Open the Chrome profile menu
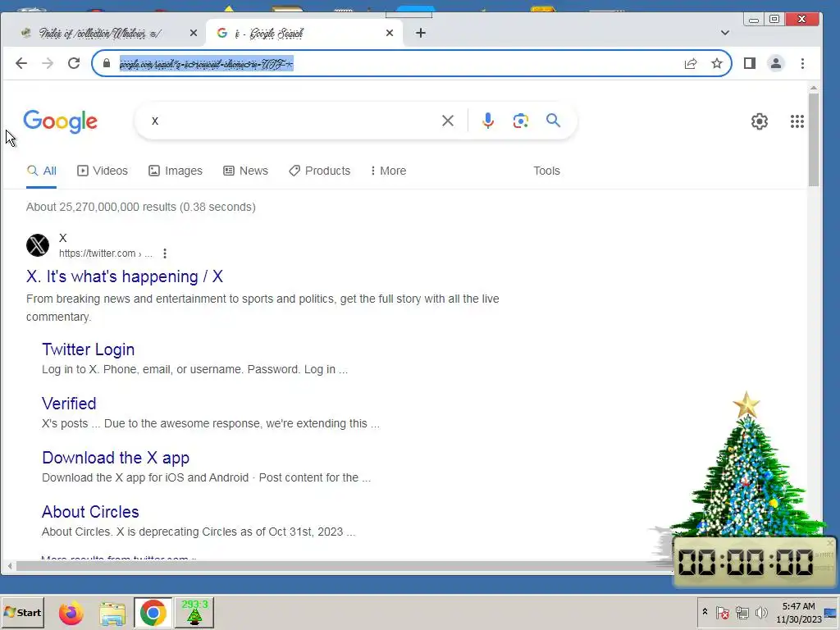Image resolution: width=840 pixels, height=630 pixels. coord(776,64)
